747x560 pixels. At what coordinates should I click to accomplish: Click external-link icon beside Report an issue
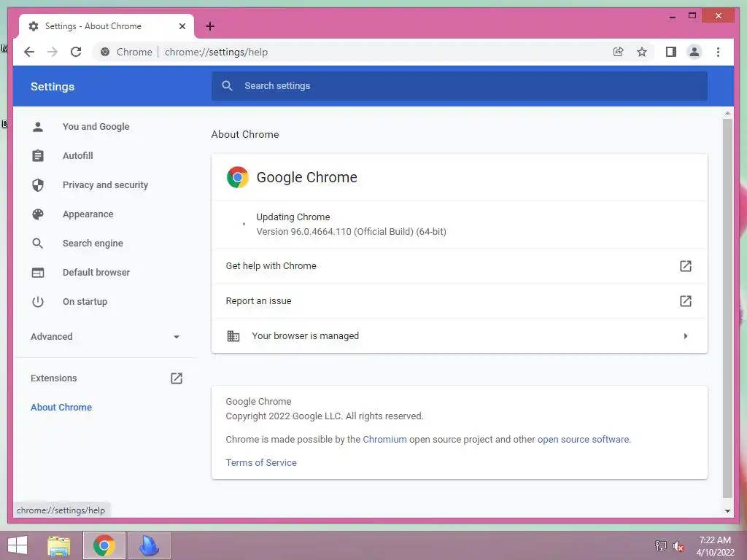tap(686, 301)
